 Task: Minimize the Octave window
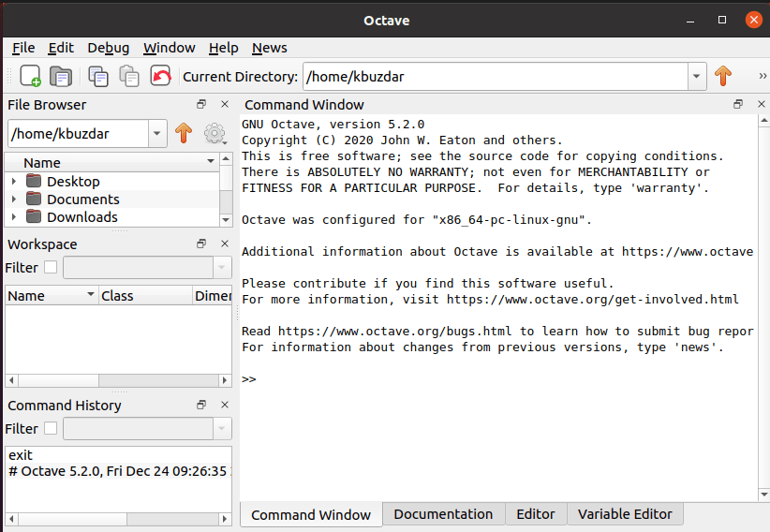(x=690, y=21)
